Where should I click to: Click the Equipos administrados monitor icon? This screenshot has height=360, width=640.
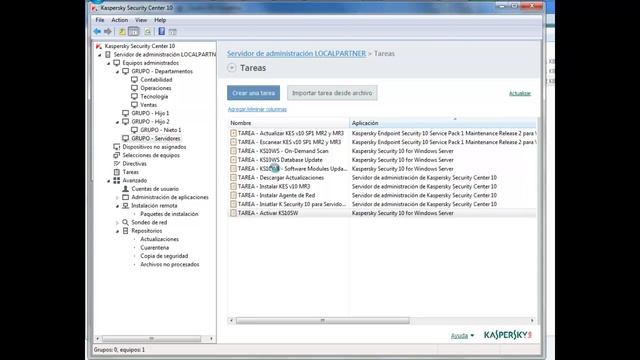[x=117, y=63]
